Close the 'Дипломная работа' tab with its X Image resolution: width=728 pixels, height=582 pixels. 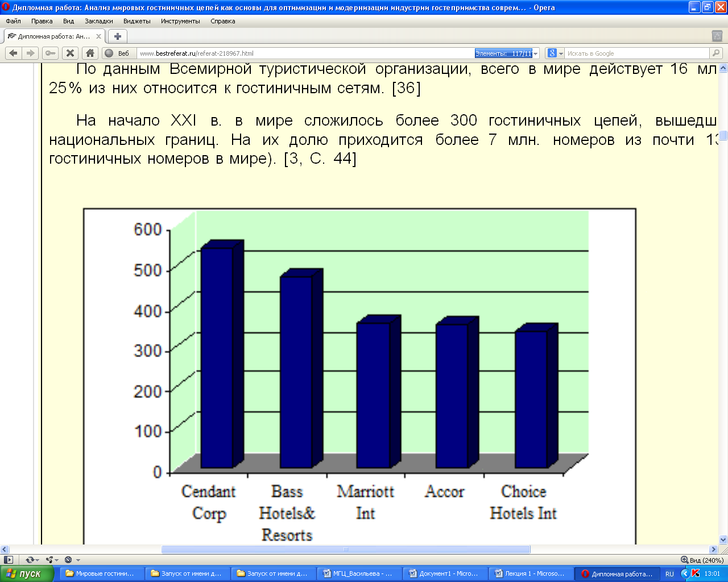point(98,36)
